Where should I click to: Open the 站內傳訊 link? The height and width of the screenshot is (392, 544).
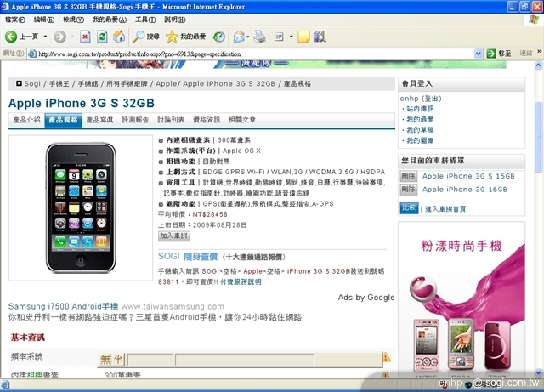(x=420, y=109)
